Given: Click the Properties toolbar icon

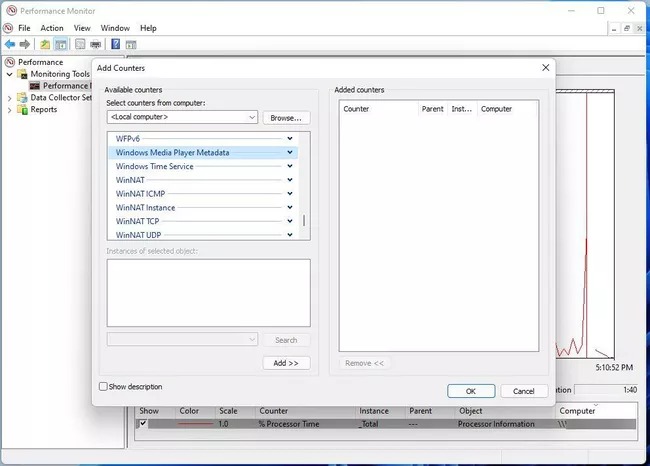Looking at the screenshot, I should click(x=80, y=44).
